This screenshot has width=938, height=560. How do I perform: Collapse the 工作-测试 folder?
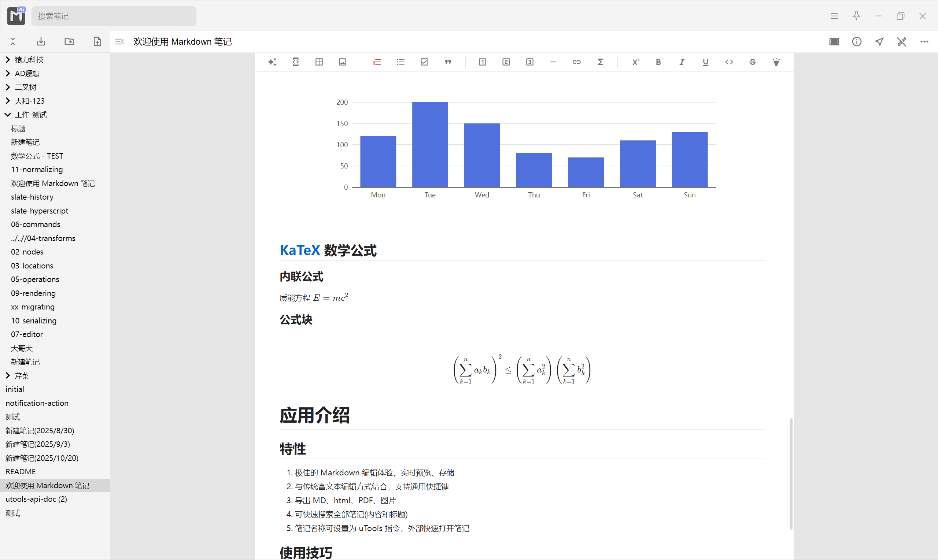[8, 115]
